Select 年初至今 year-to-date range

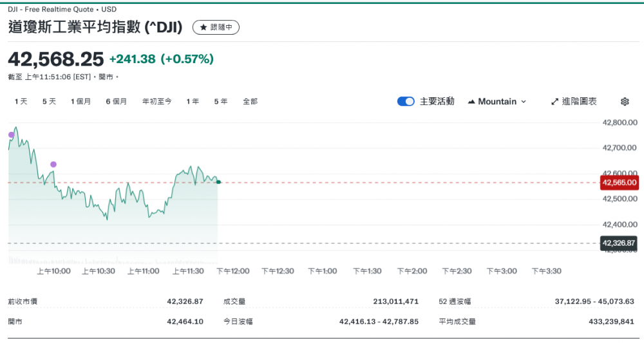(157, 102)
